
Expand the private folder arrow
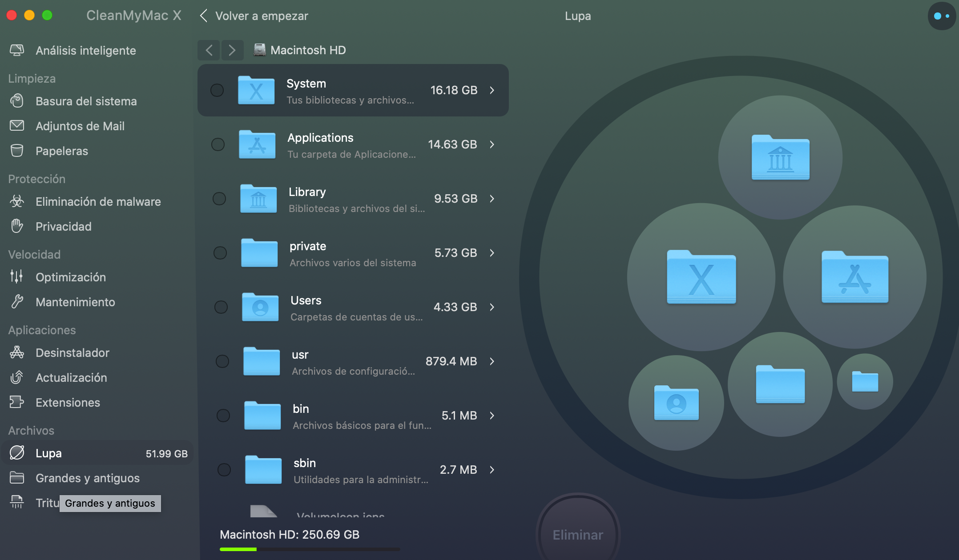pos(492,253)
